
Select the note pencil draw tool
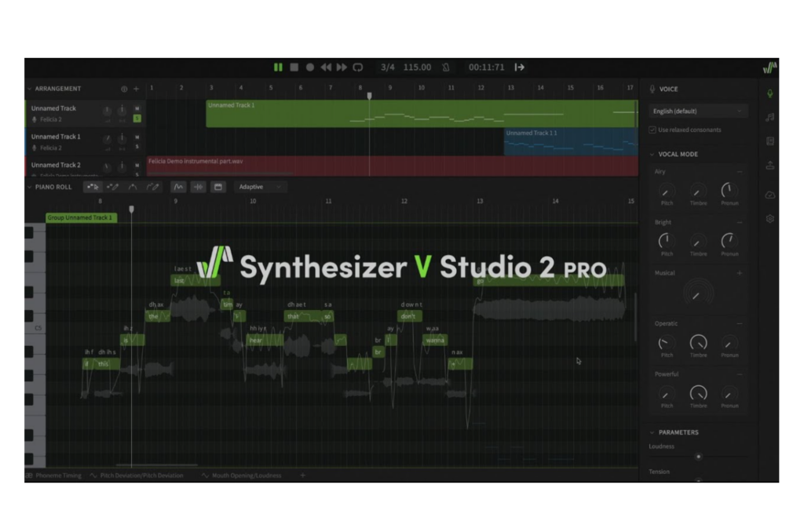coord(112,187)
